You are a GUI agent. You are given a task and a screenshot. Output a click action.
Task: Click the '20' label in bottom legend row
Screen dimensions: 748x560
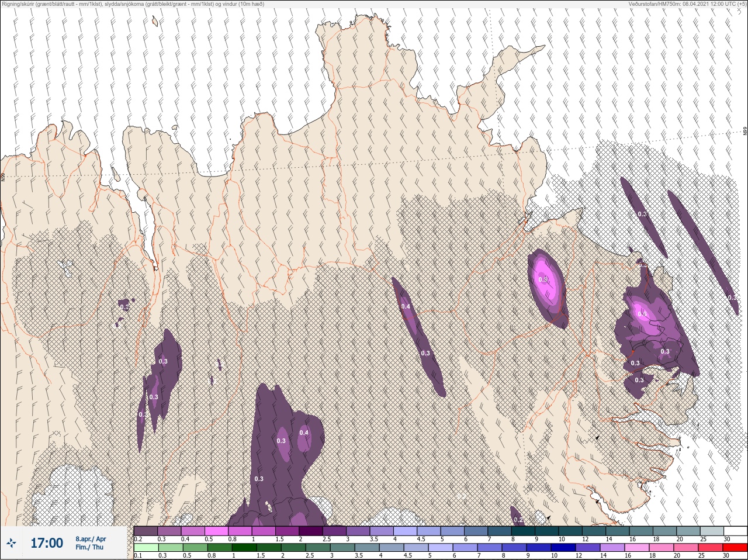coord(677,555)
